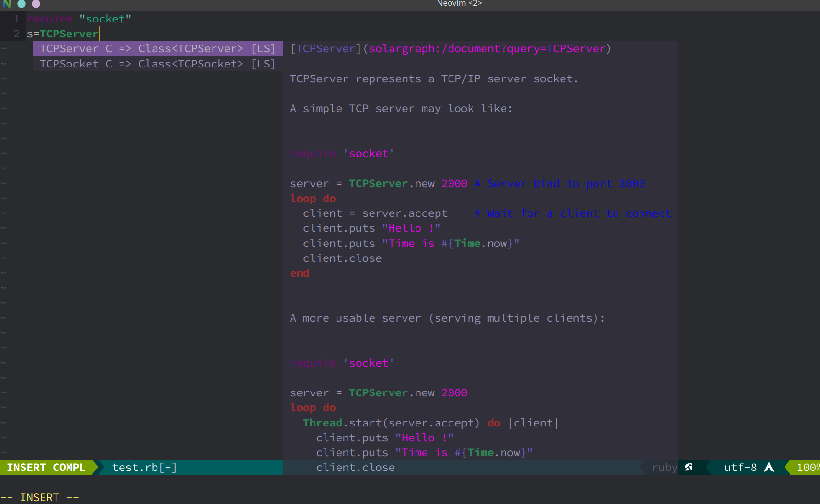Click the Arch Linux icon next to utf-8
Image resolution: width=820 pixels, height=504 pixels.
[x=769, y=467]
